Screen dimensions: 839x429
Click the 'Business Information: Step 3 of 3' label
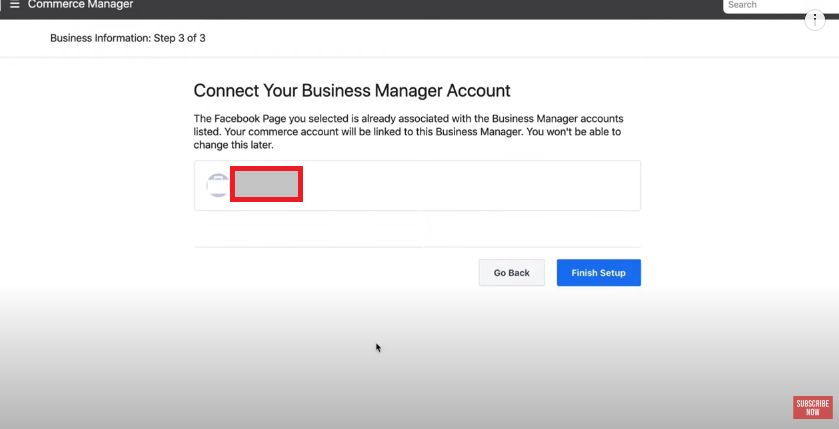click(128, 39)
